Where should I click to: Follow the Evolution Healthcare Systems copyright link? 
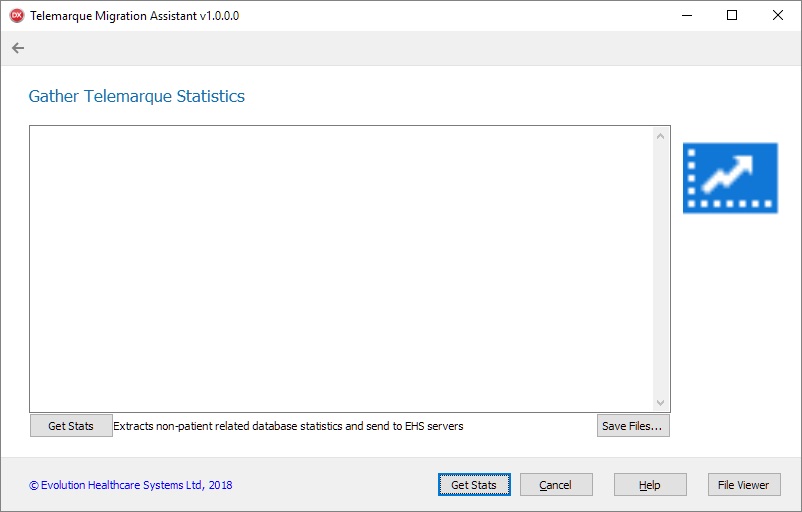pos(131,485)
